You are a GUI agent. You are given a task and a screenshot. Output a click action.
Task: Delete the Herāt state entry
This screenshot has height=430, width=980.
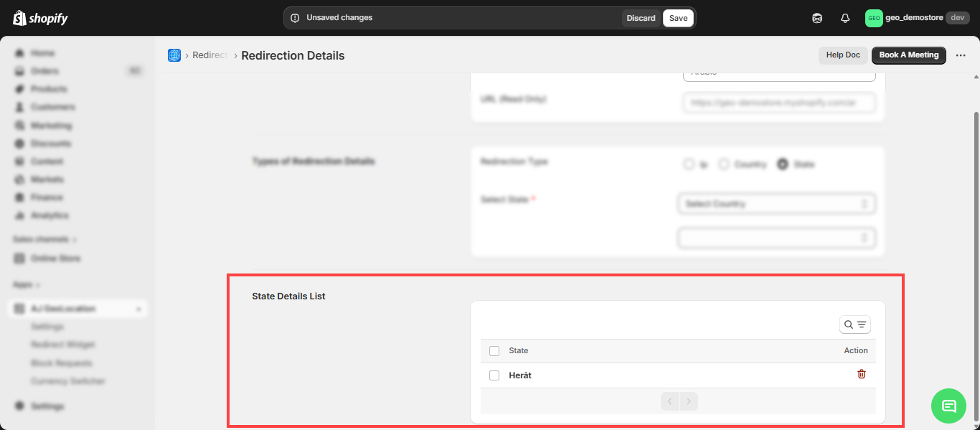(x=862, y=374)
